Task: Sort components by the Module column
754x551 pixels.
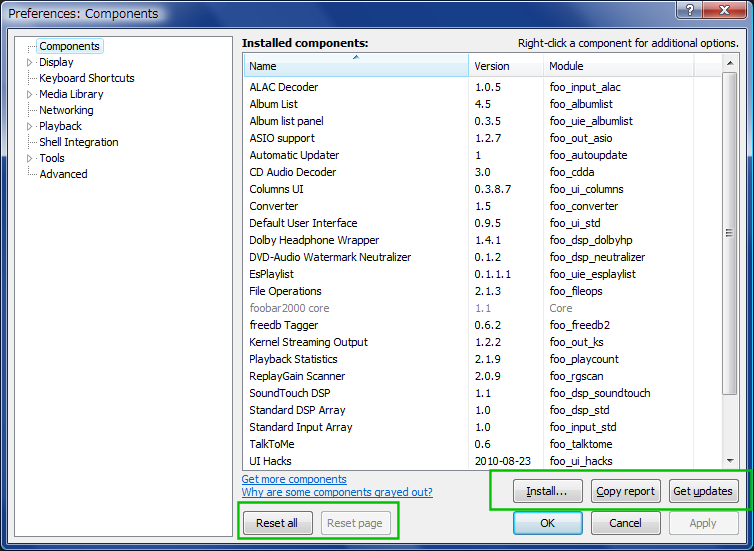Action: click(618, 66)
